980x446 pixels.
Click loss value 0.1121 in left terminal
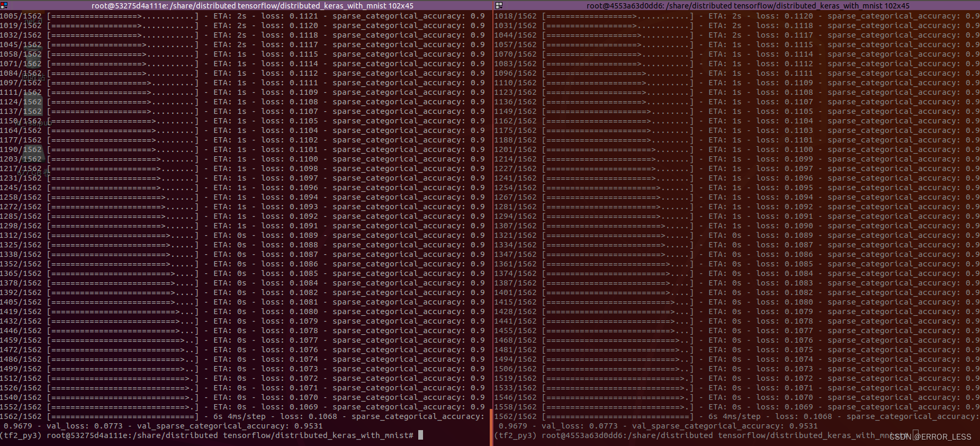[304, 16]
